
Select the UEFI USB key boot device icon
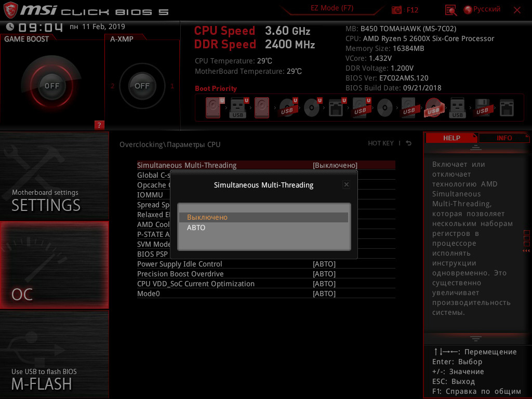[x=238, y=108]
